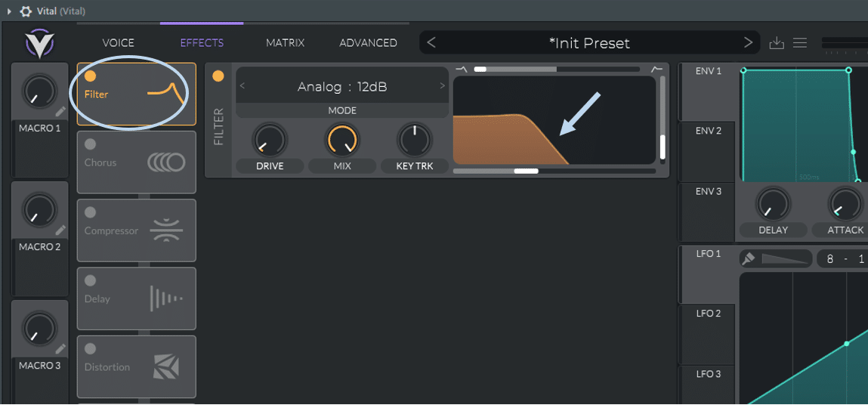The height and width of the screenshot is (405, 868).
Task: Click the Chorus effect circles icon
Action: click(166, 162)
